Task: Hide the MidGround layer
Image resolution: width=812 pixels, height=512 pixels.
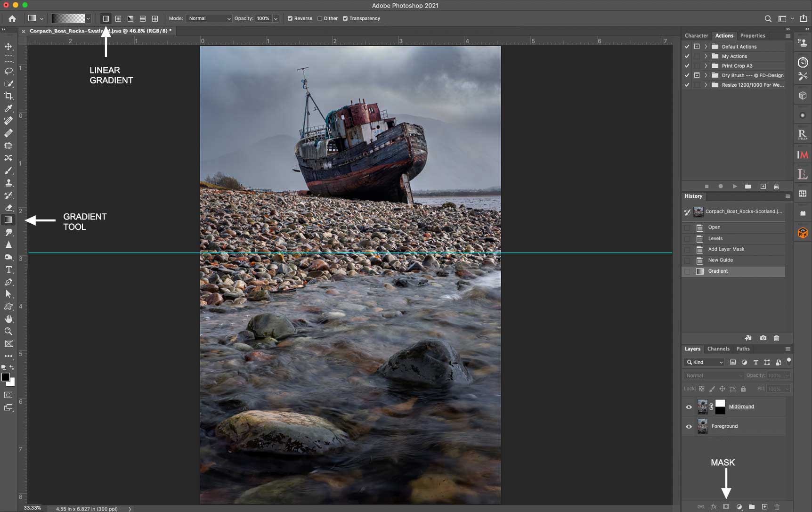Action: [x=689, y=407]
